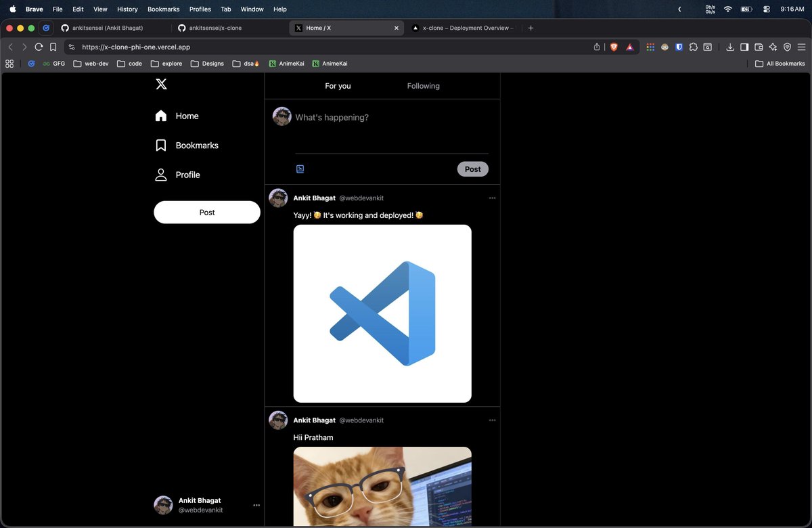Click the tab groups grid icon in bookmarks bar

click(x=9, y=64)
